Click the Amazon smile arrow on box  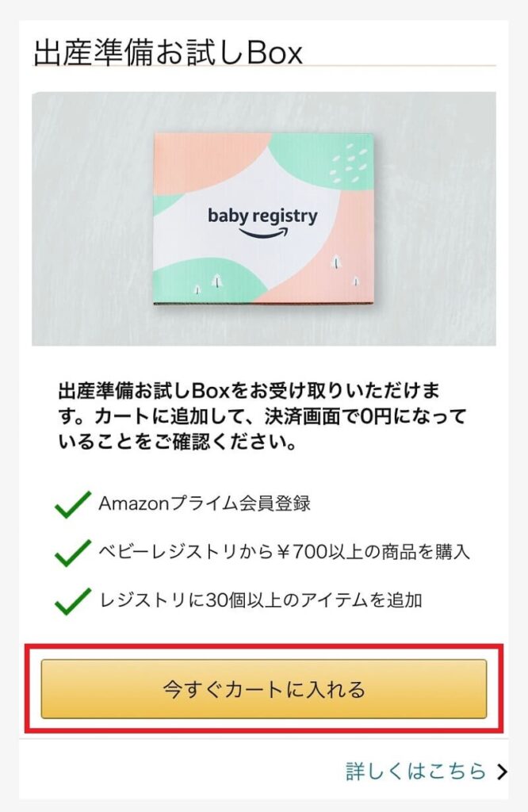click(263, 234)
